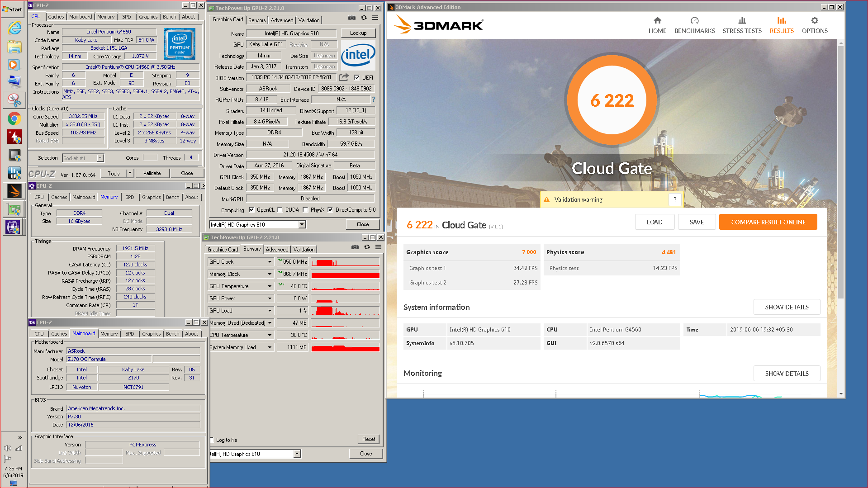This screenshot has height=488, width=868.
Task: Open GPU Temperature sensor dropdown
Action: (270, 286)
